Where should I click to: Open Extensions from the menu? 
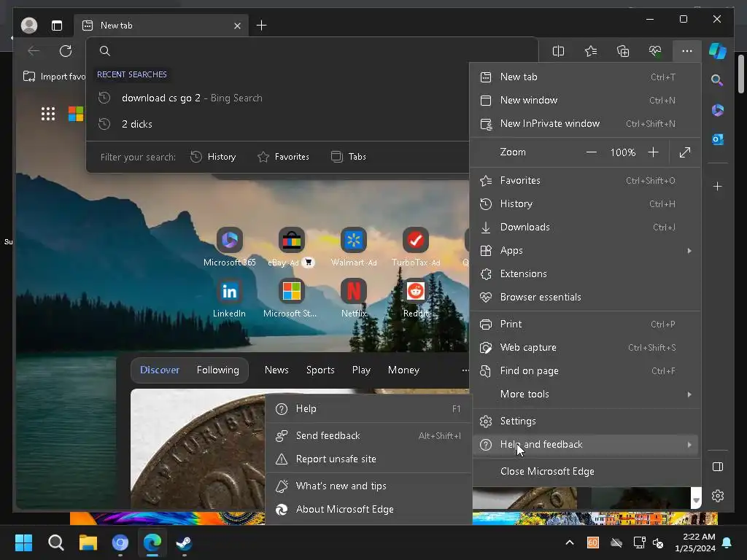click(586, 274)
